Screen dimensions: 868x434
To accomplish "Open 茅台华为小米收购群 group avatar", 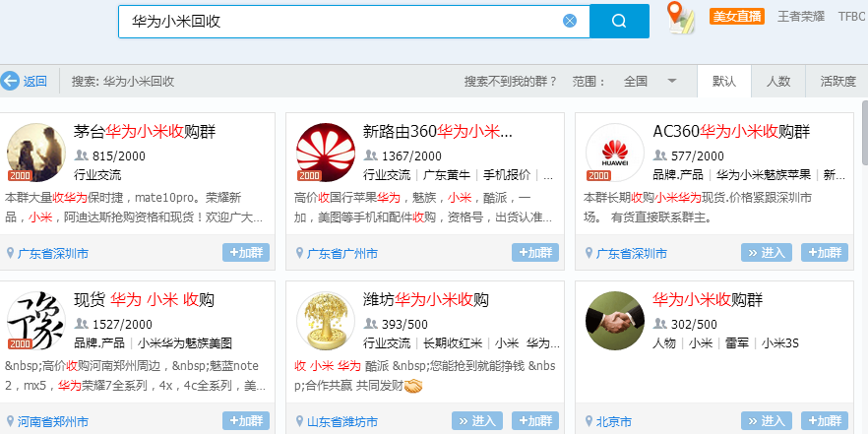I will (x=36, y=153).
